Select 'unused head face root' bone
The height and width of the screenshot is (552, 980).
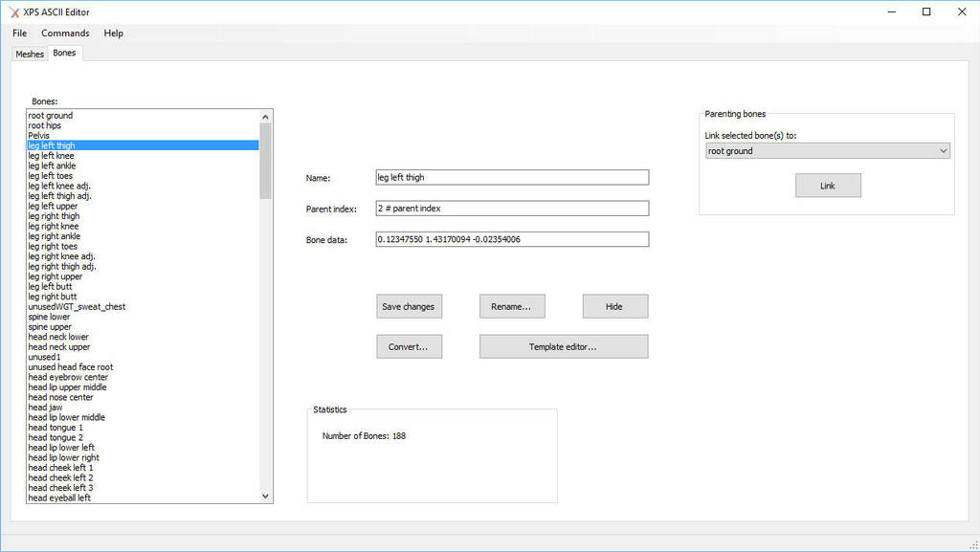[x=143, y=367]
